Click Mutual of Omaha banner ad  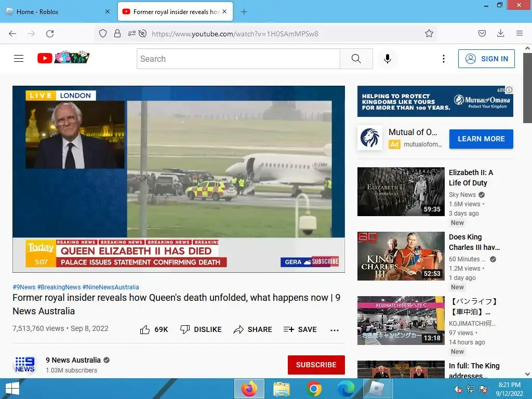point(435,101)
